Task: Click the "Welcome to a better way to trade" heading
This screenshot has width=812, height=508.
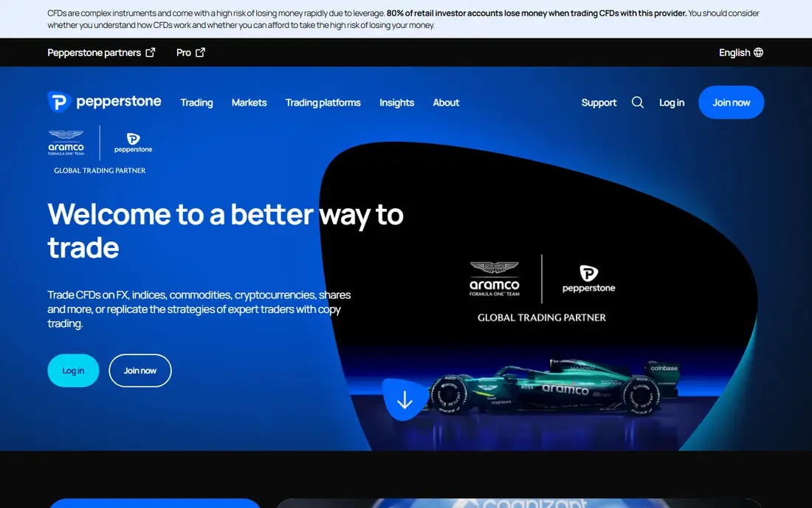Action: [225, 230]
